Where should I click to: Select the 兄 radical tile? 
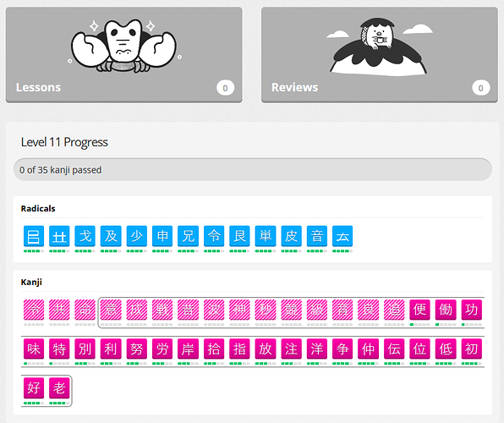(x=188, y=236)
